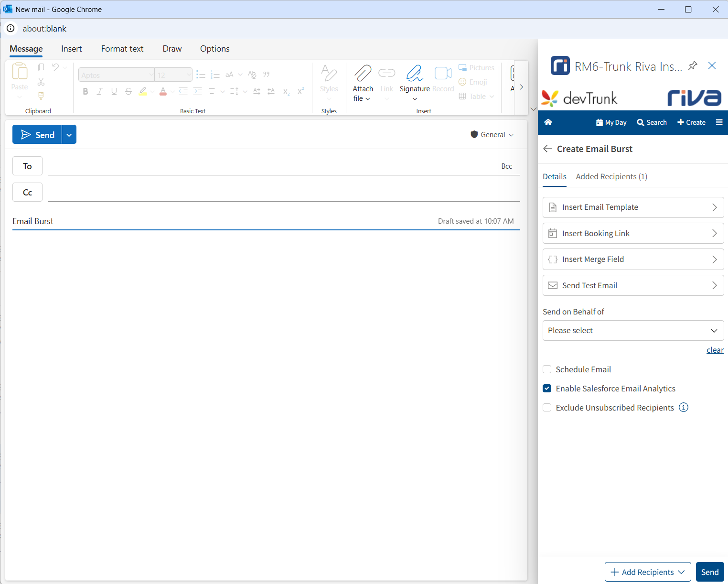
Task: Pin the Riva side panel
Action: click(692, 66)
